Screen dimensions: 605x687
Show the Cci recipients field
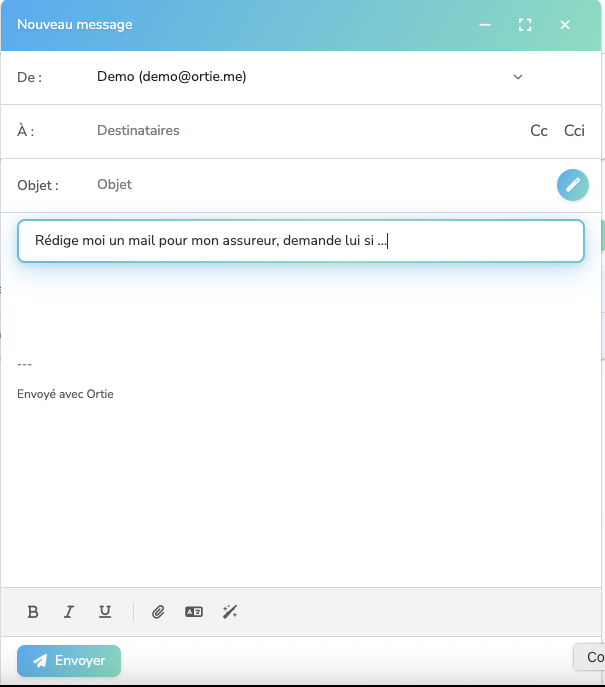tap(574, 131)
